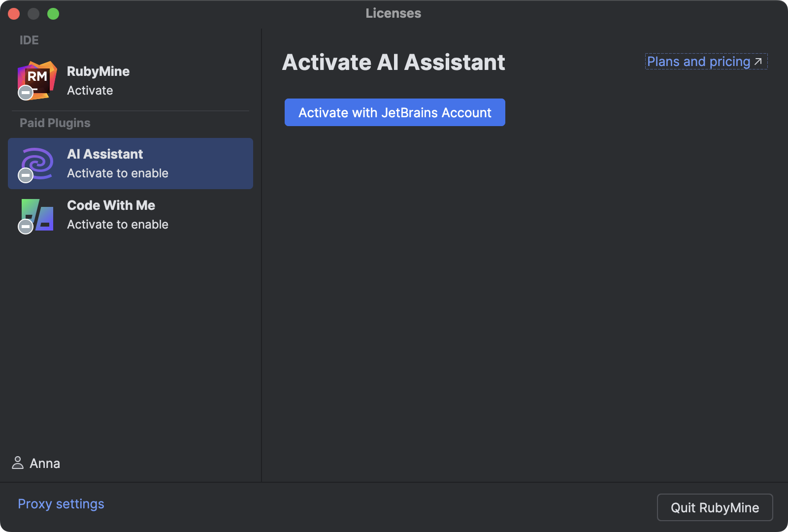788x532 pixels.
Task: Maximize the Licenses window with the green button
Action: [53, 14]
